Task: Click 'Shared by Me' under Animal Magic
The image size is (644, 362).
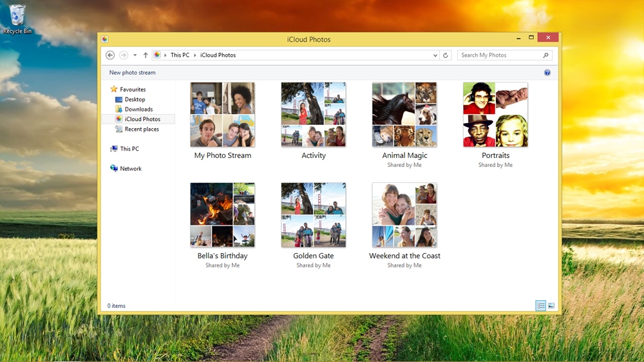Action: click(404, 165)
